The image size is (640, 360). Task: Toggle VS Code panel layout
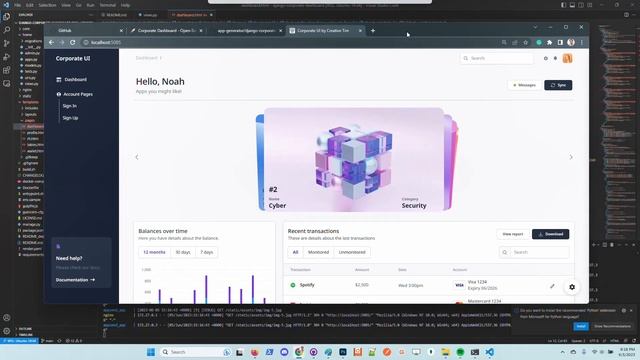tap(572, 5)
